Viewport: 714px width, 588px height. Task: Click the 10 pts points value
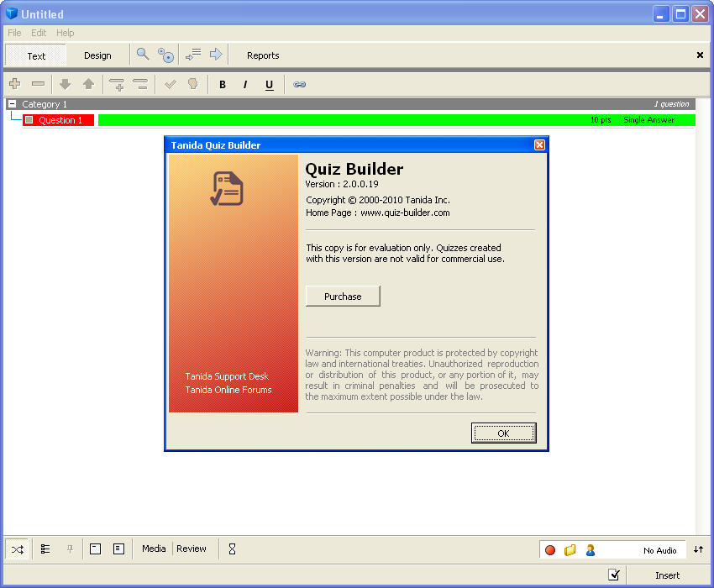pyautogui.click(x=601, y=120)
